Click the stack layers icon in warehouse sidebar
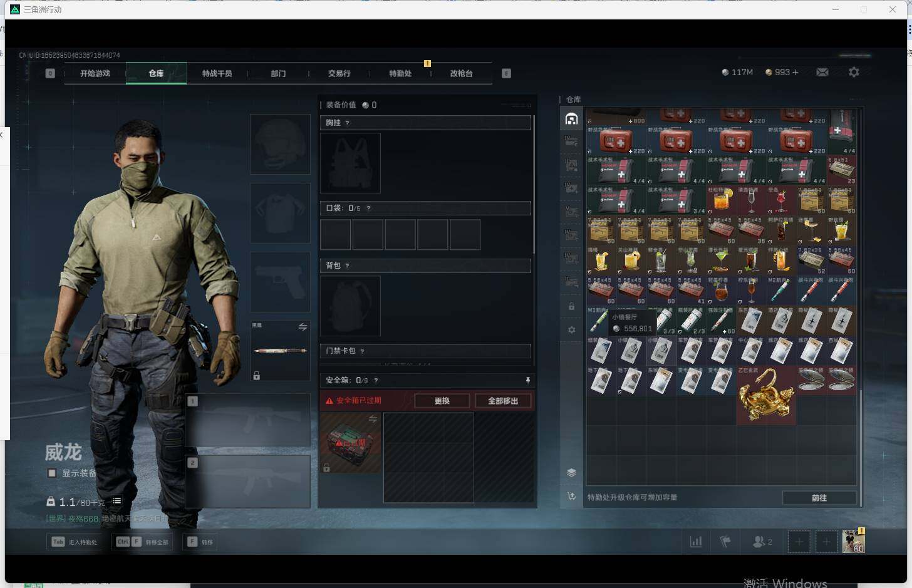Viewport: 912px width, 588px height. pos(571,473)
